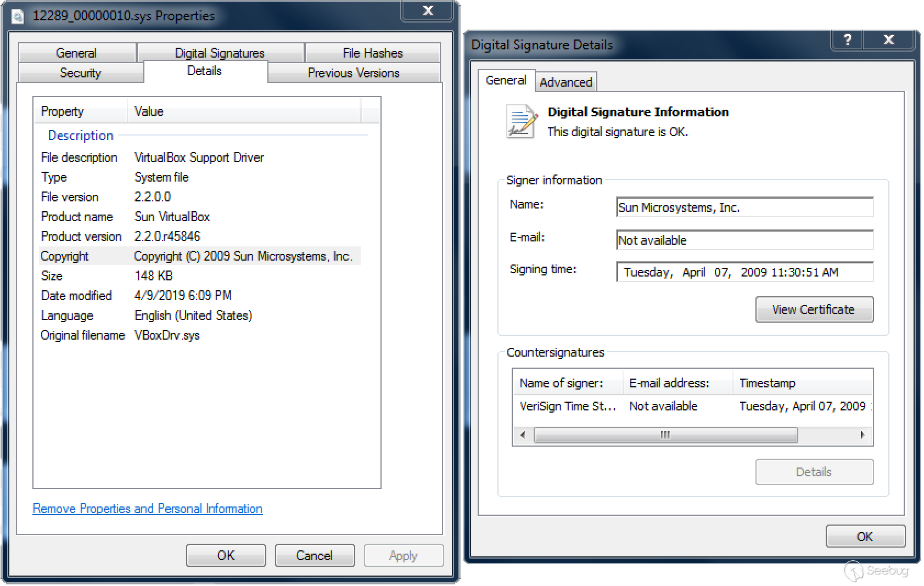Image resolution: width=924 pixels, height=586 pixels.
Task: Click the countersignature e-mail Not available cell
Action: pyautogui.click(x=664, y=407)
